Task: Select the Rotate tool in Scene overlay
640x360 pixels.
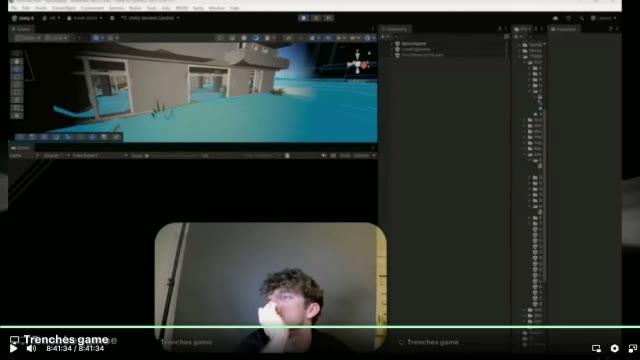Action: pyautogui.click(x=17, y=77)
